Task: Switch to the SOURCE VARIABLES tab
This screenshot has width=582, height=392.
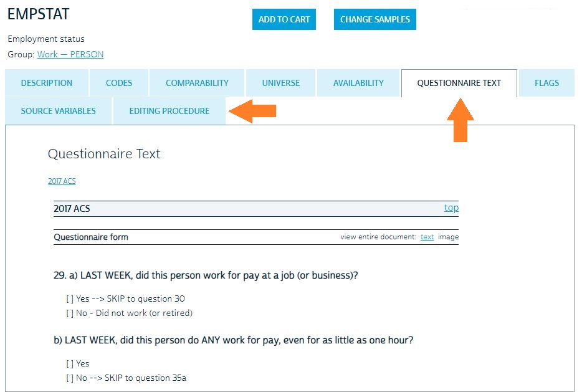Action: tap(59, 111)
